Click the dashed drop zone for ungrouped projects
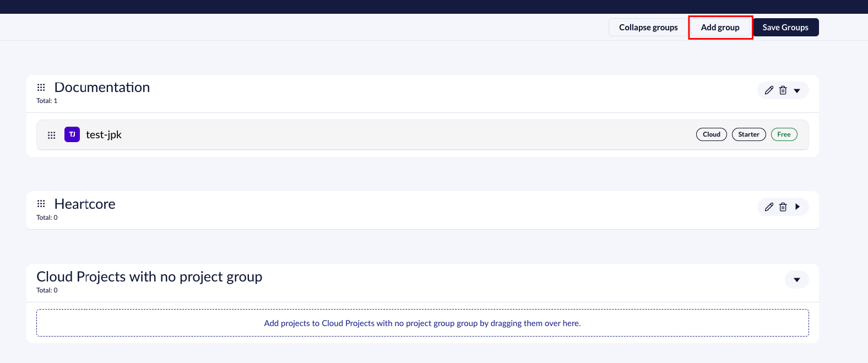 (x=422, y=323)
